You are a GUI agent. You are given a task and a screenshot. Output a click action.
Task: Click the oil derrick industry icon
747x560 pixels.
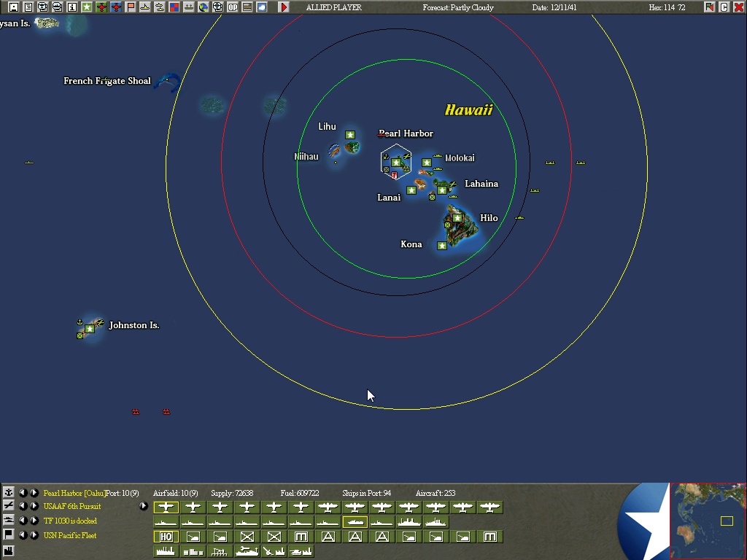point(220,551)
